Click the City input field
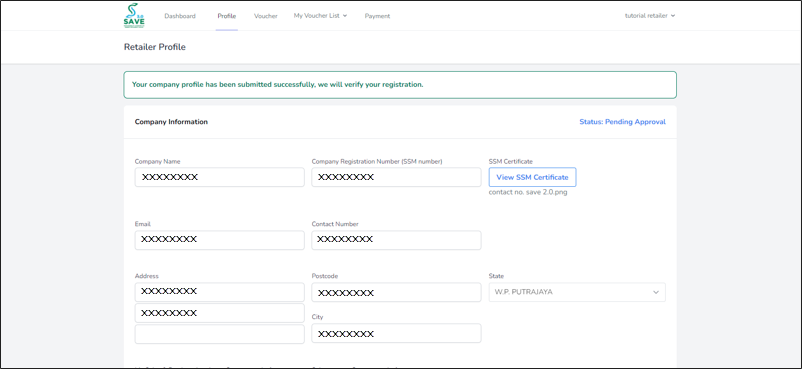 pyautogui.click(x=396, y=333)
